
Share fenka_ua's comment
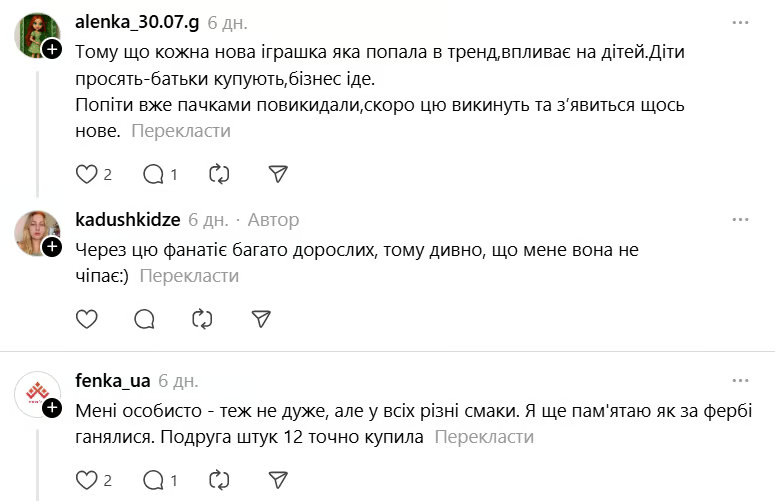(279, 480)
